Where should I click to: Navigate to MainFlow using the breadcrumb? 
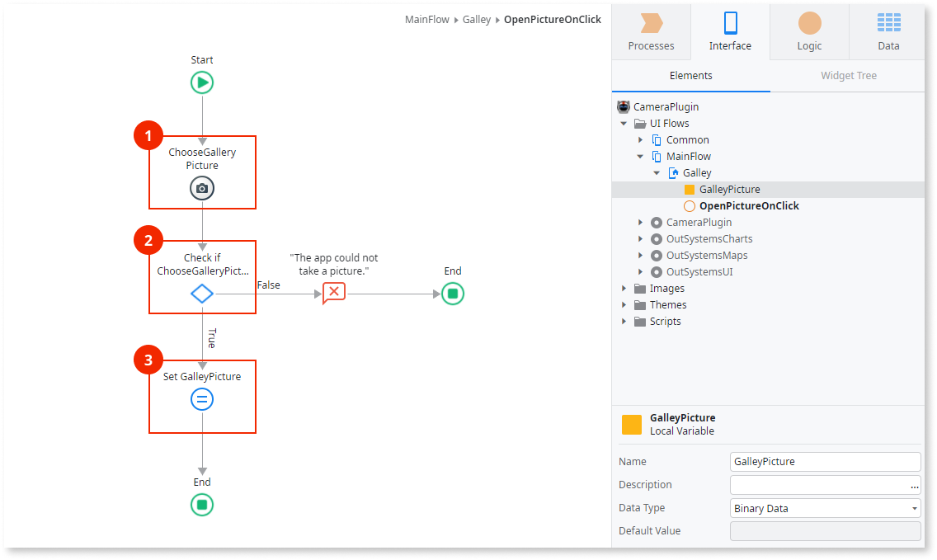point(426,18)
